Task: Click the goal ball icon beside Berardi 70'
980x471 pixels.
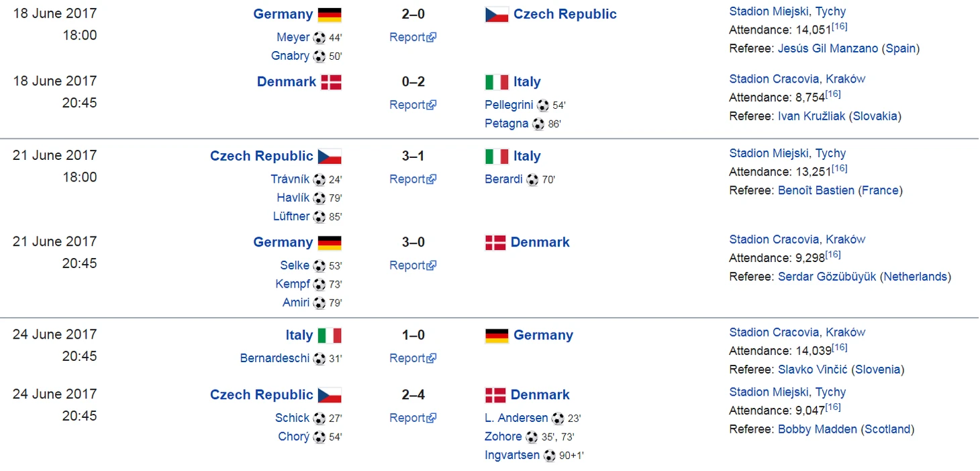Action: [x=532, y=179]
